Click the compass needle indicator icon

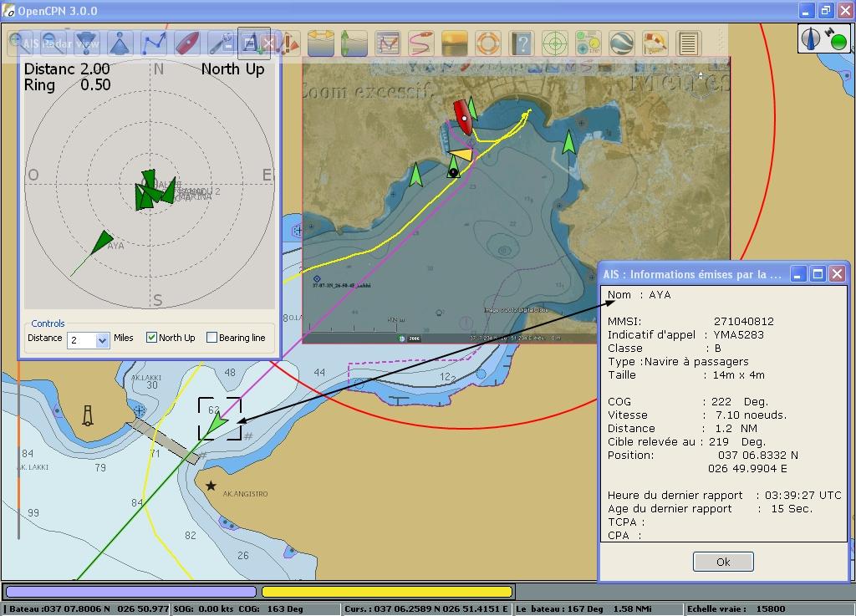(x=811, y=38)
